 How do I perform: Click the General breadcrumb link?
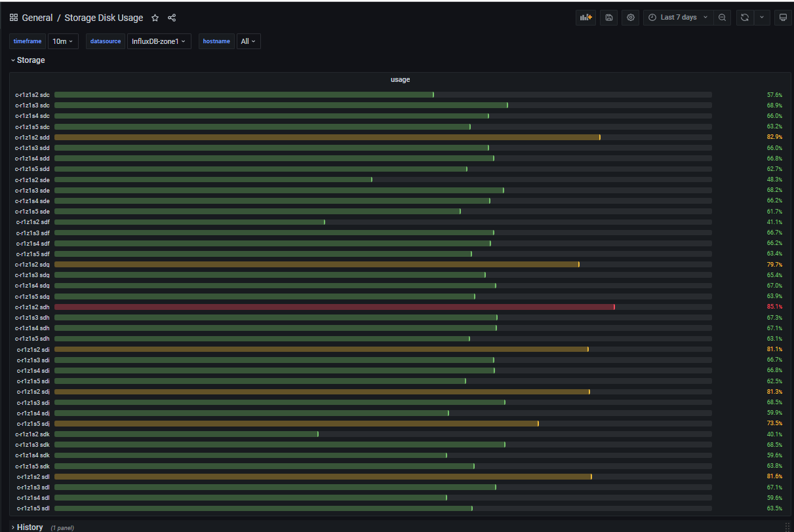37,18
